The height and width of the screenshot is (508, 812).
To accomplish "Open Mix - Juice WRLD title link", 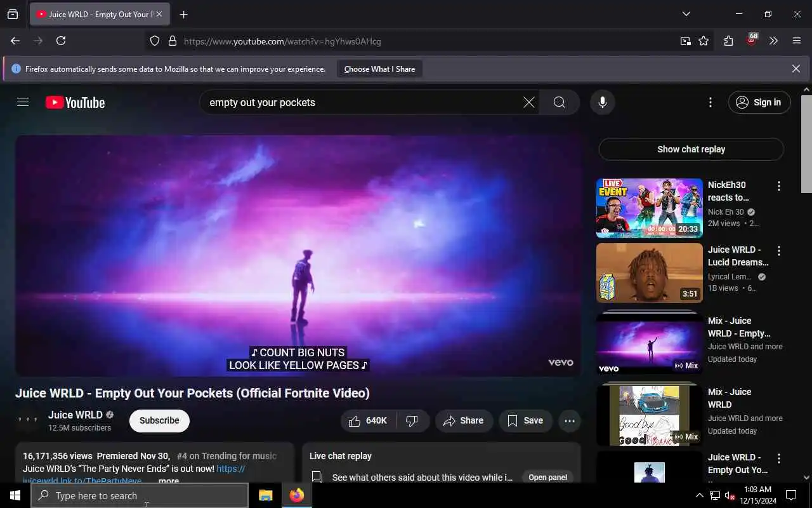I will coord(730,398).
